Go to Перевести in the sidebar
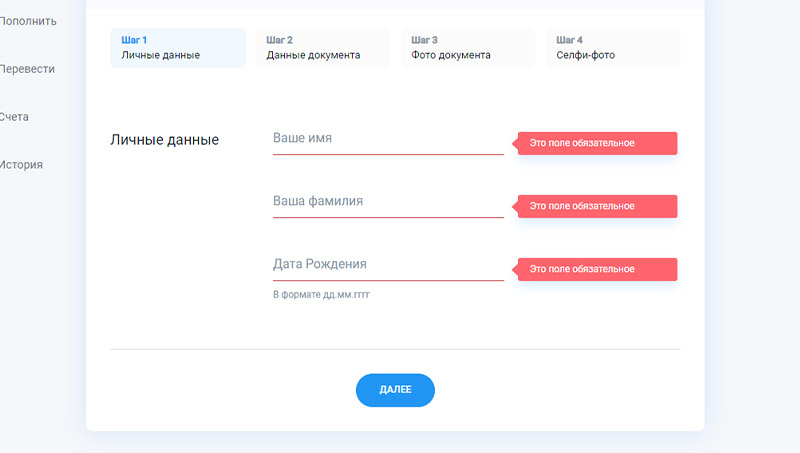 pos(28,69)
